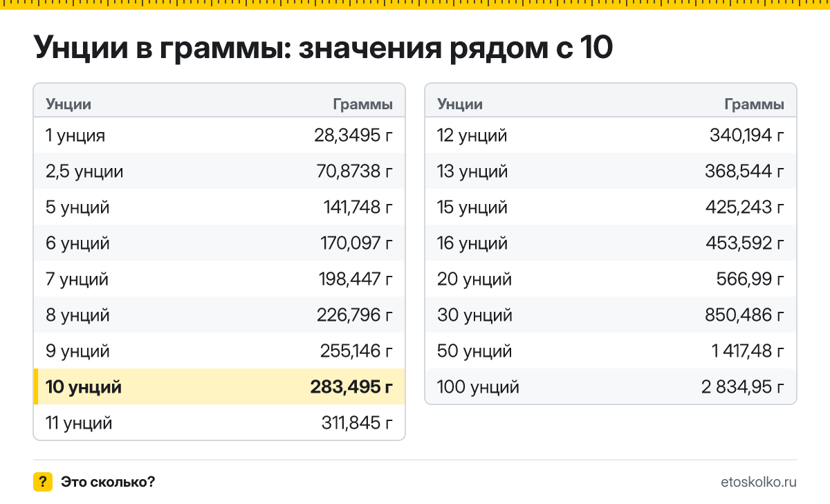This screenshot has height=504, width=830.
Task: Select the '8 унций' cell
Action: (x=77, y=315)
